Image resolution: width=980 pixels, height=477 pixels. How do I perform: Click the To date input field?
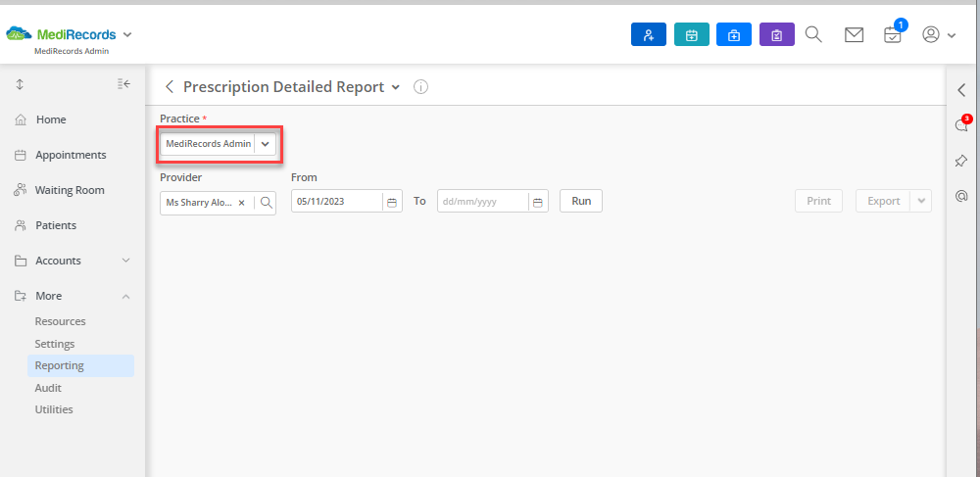(x=482, y=202)
